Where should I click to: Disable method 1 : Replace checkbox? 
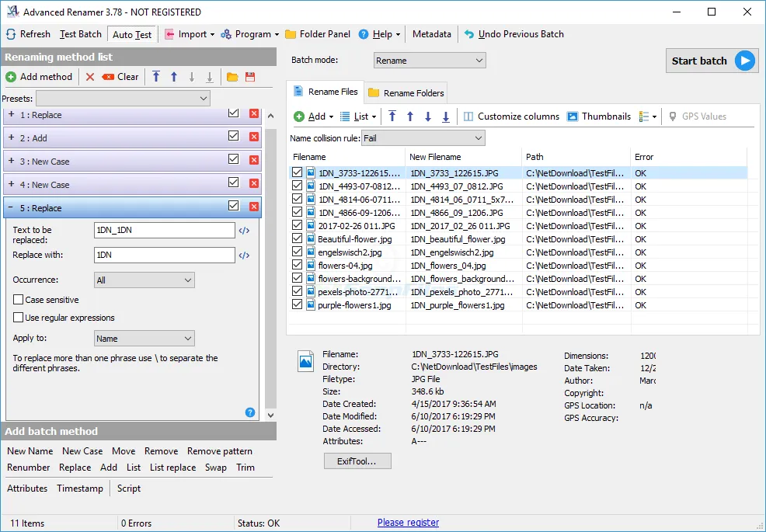(x=234, y=113)
